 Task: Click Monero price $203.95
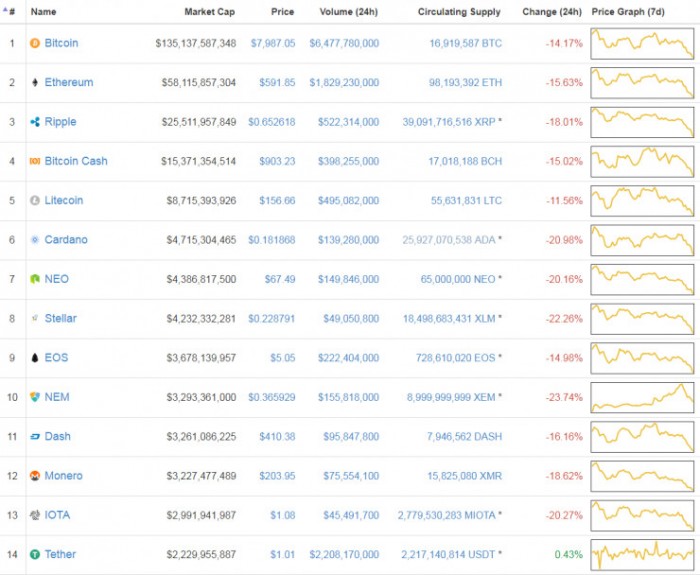[x=277, y=476]
